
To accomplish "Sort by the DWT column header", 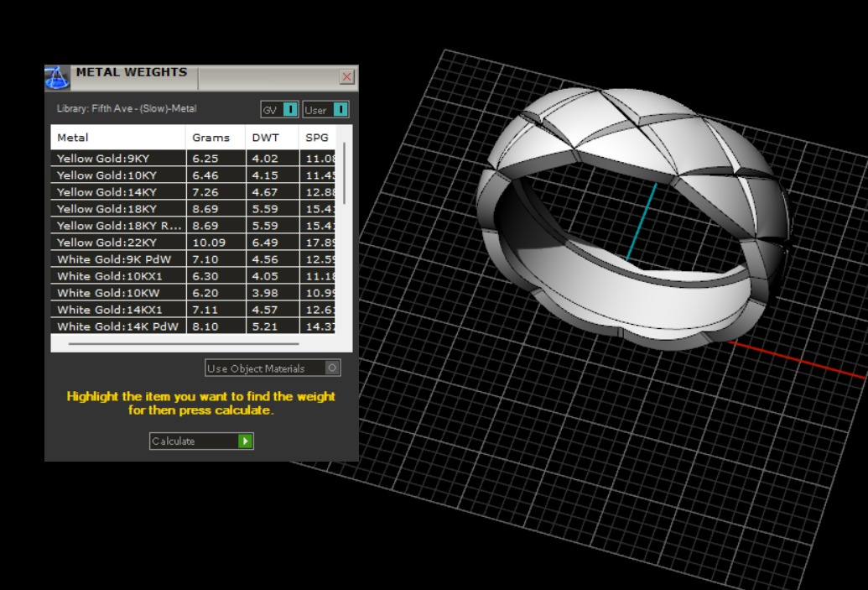I will (x=272, y=138).
